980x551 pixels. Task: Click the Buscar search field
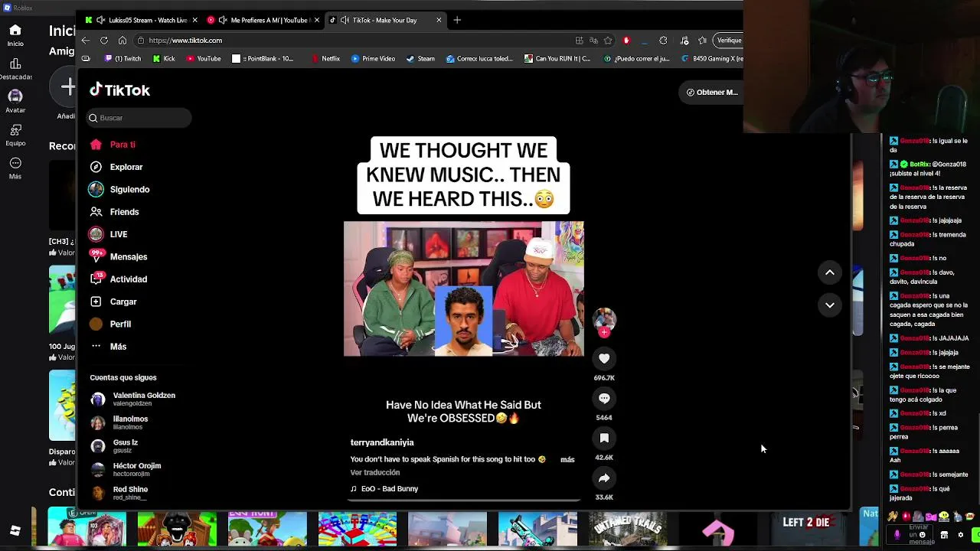(x=139, y=118)
